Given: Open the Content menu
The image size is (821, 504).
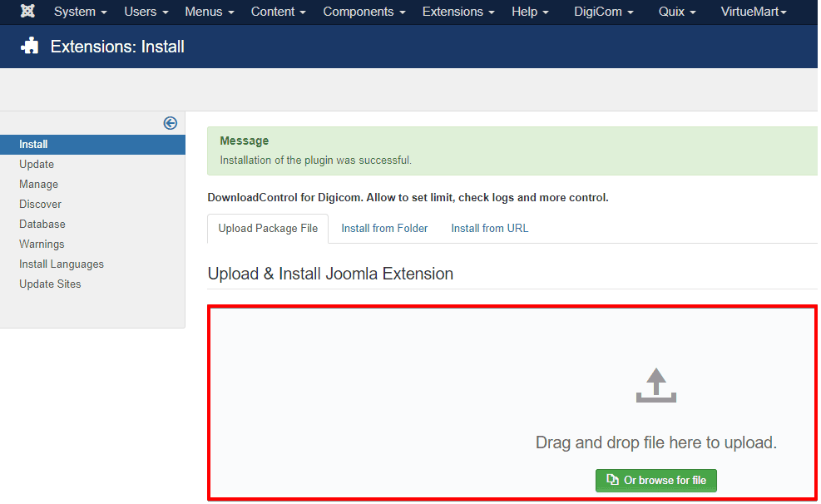Looking at the screenshot, I should [x=278, y=12].
